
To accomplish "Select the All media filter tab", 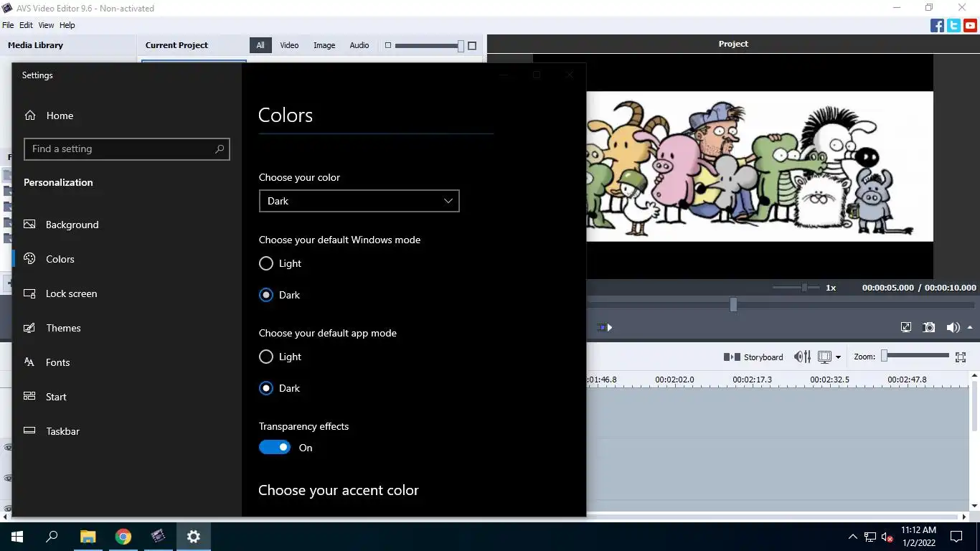I will pos(260,45).
